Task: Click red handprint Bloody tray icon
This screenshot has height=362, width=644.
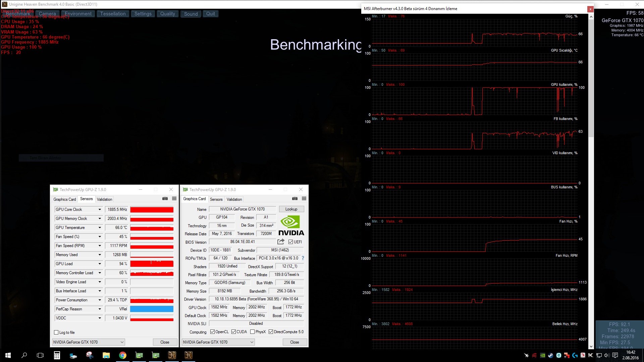Action: click(x=583, y=355)
